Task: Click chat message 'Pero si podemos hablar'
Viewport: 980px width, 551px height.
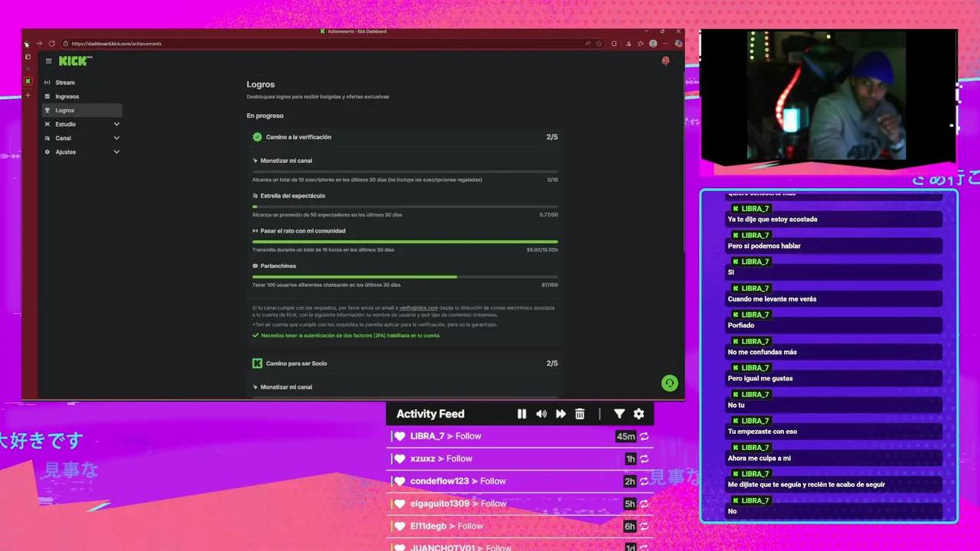Action: coord(835,246)
